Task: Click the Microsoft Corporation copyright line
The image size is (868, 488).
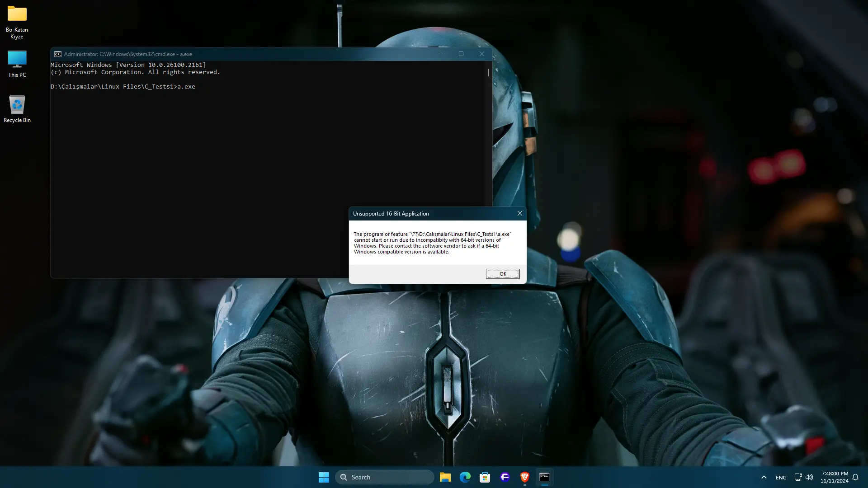Action: [x=136, y=72]
